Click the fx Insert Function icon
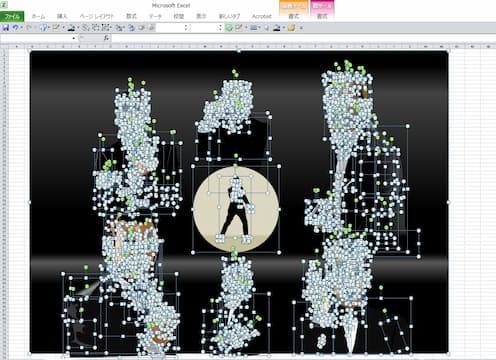 tap(106, 38)
